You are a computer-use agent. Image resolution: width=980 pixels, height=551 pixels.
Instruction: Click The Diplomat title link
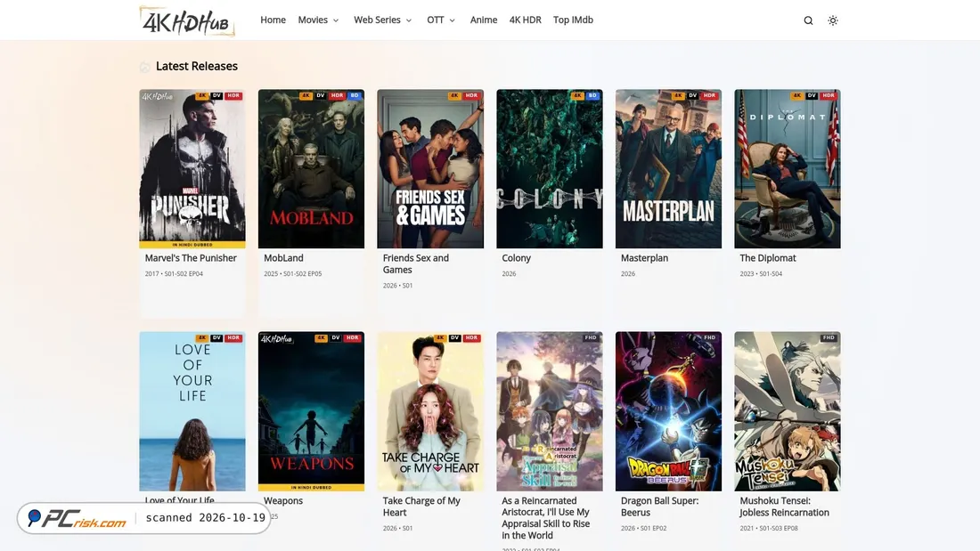point(767,258)
